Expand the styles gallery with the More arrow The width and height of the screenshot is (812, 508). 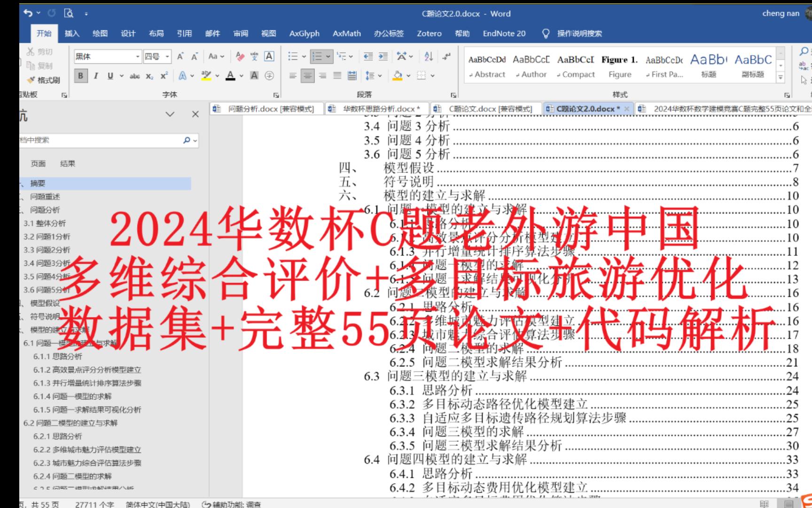781,78
